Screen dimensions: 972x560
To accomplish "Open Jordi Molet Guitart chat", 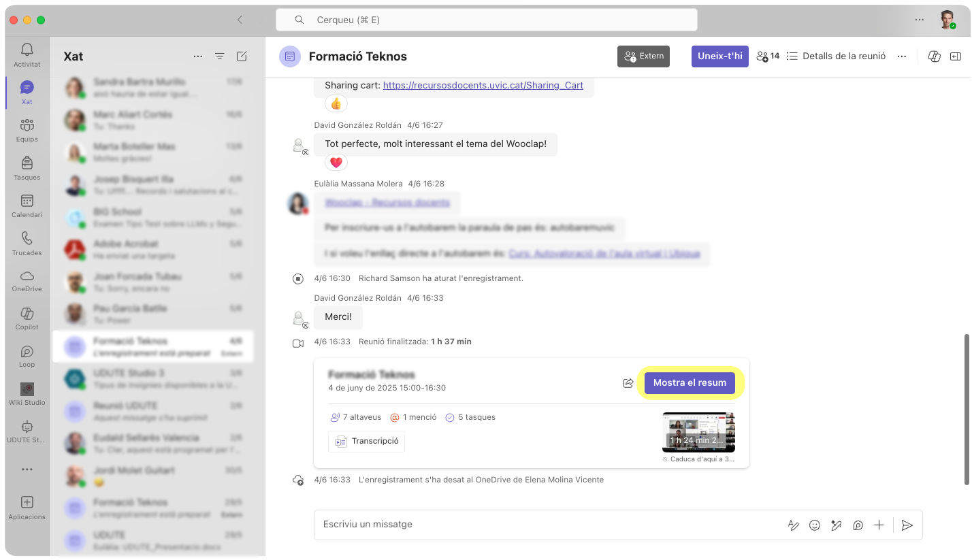I will (x=152, y=476).
